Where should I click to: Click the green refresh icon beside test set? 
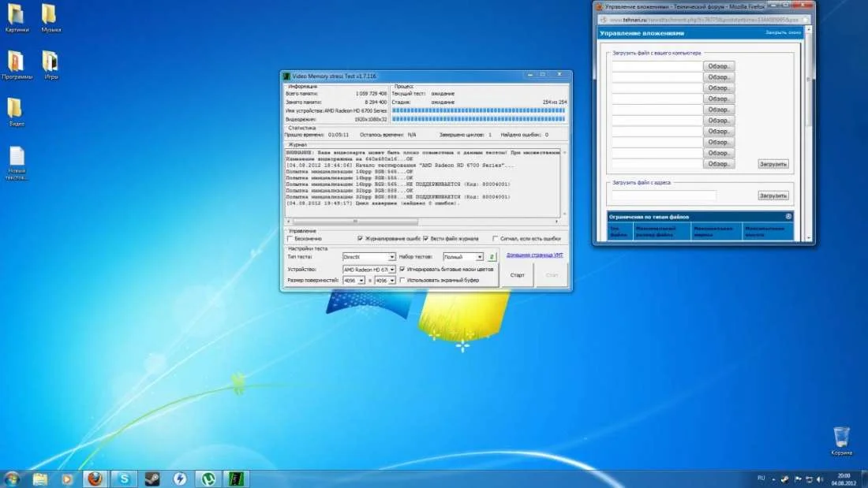coord(492,257)
